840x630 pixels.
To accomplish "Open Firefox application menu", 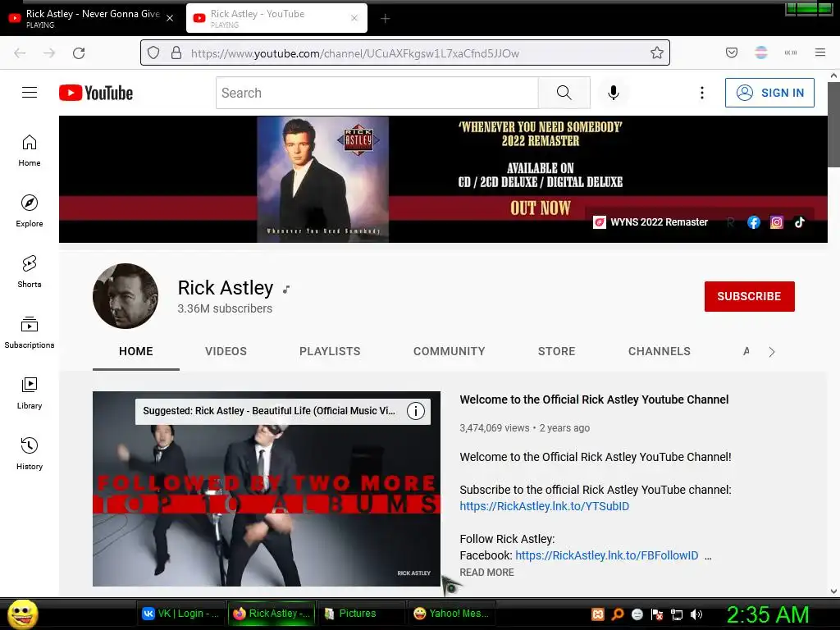I will pyautogui.click(x=820, y=52).
